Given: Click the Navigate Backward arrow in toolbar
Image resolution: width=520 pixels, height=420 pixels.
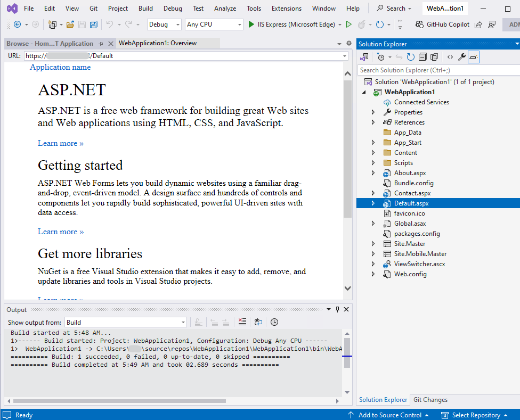Looking at the screenshot, I should coord(17,24).
